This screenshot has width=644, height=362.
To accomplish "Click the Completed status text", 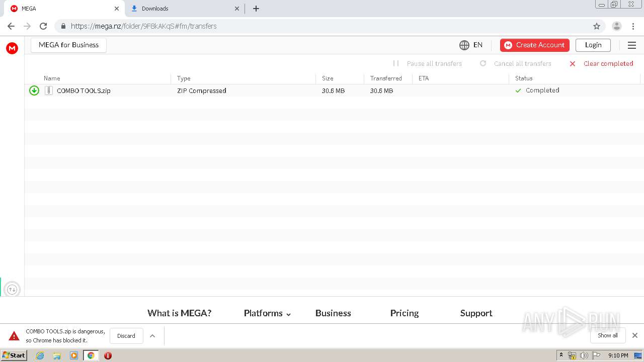I will tap(542, 90).
